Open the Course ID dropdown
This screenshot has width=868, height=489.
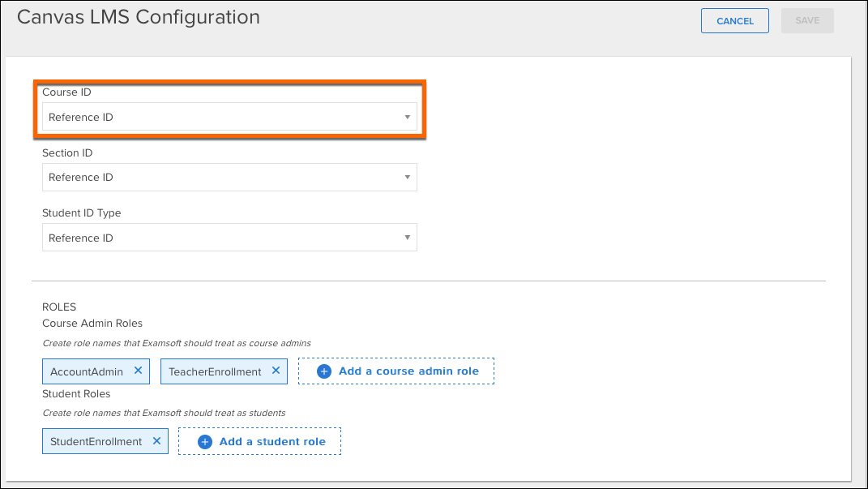229,117
